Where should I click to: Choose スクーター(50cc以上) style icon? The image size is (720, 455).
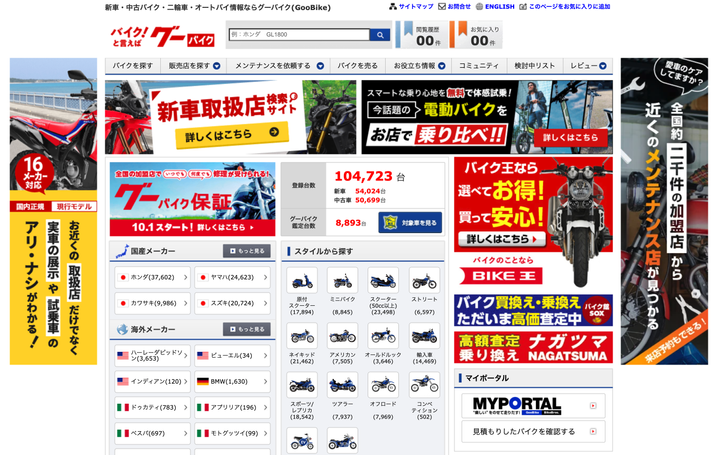(383, 281)
